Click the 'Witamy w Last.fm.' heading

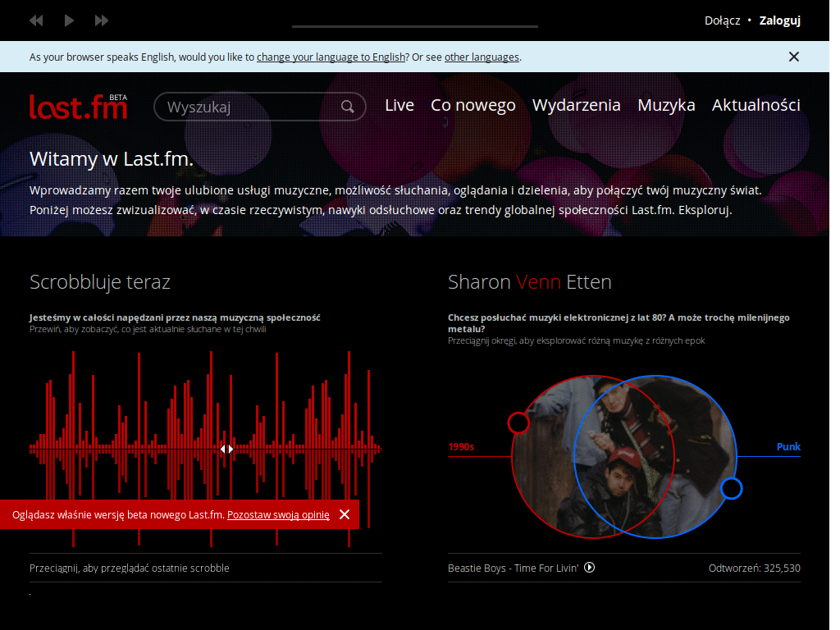point(111,159)
